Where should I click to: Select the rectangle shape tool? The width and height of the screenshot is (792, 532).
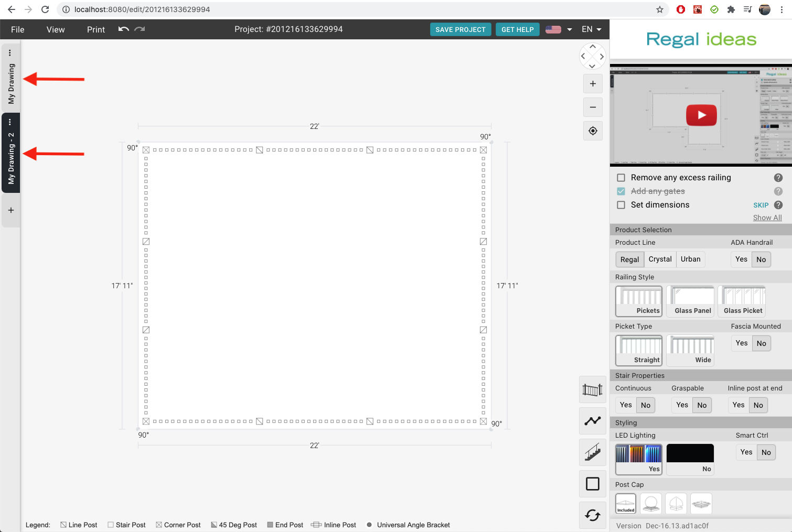[x=593, y=484]
